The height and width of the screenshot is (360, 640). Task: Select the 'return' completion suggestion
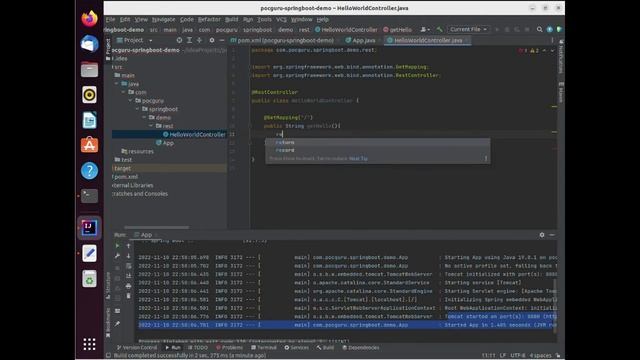(378, 142)
